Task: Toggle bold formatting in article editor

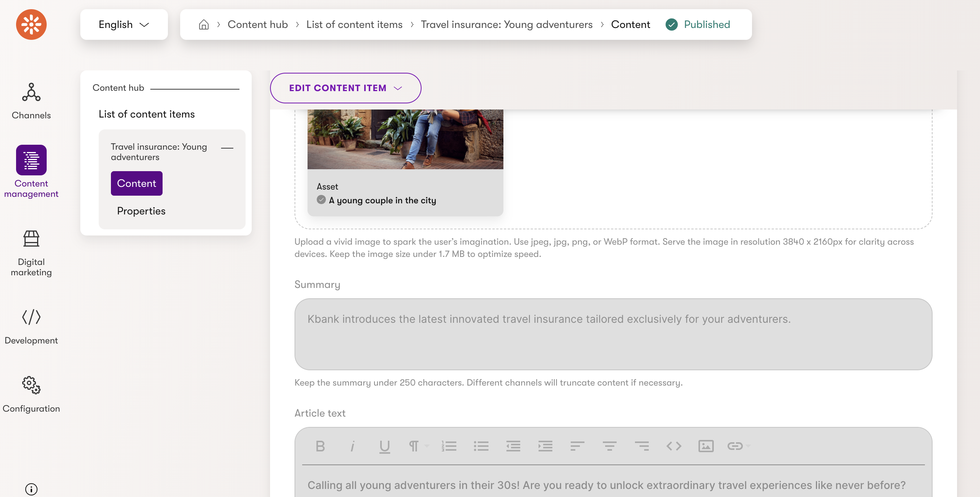Action: point(320,446)
